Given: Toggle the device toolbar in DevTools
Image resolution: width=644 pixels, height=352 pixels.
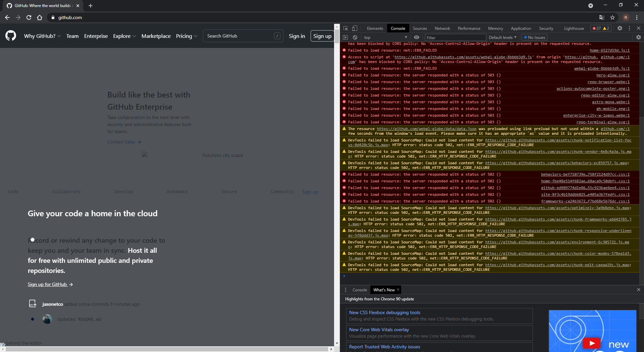Looking at the screenshot, I should coord(355,28).
